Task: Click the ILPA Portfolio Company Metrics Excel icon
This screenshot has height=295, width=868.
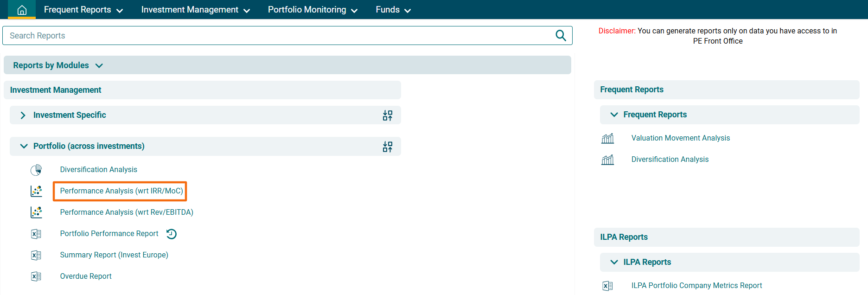Action: click(607, 286)
